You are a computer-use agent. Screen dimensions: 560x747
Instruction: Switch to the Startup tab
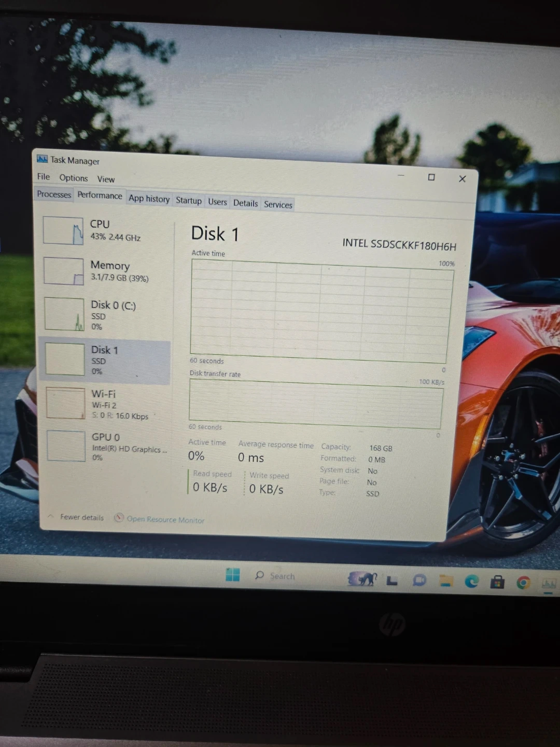189,201
